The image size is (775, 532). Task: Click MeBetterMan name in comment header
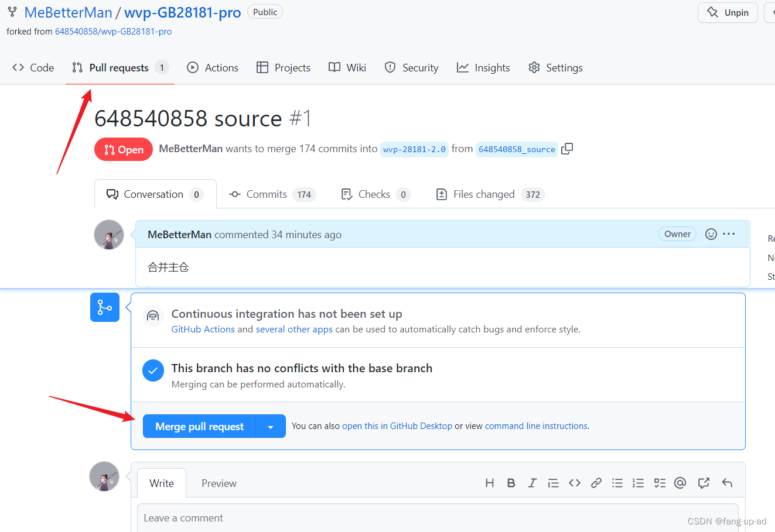[x=179, y=235]
